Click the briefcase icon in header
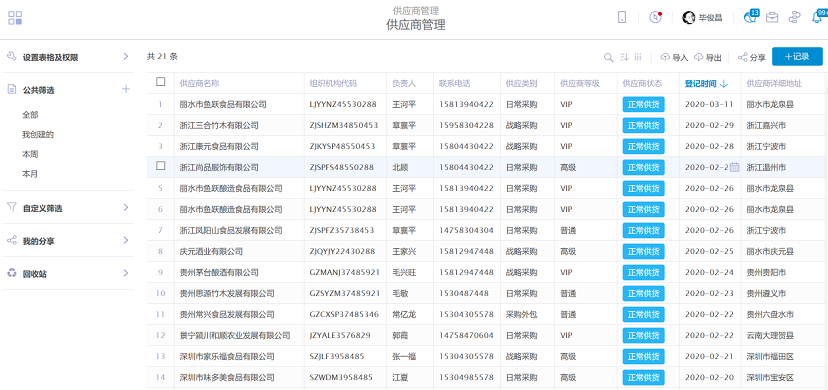Viewport: 828px width, 390px height. point(772,17)
